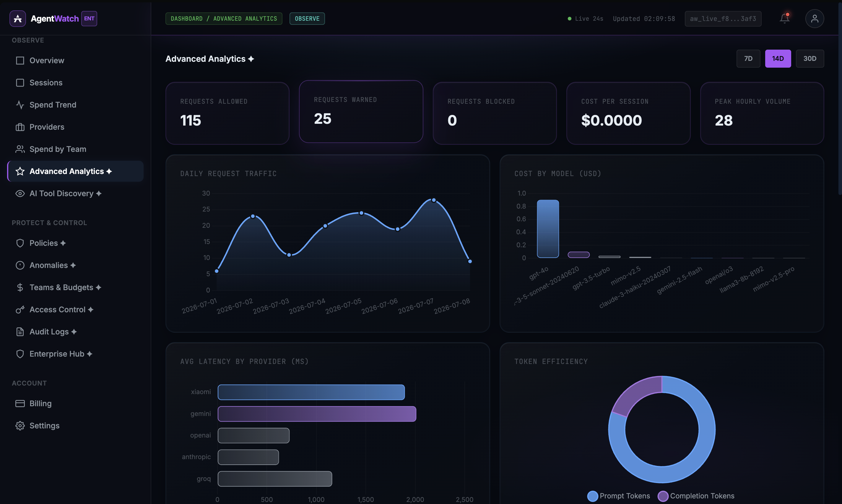Screen dimensions: 842x504
Task: Open Enterprise Hub
Action: coord(75,354)
